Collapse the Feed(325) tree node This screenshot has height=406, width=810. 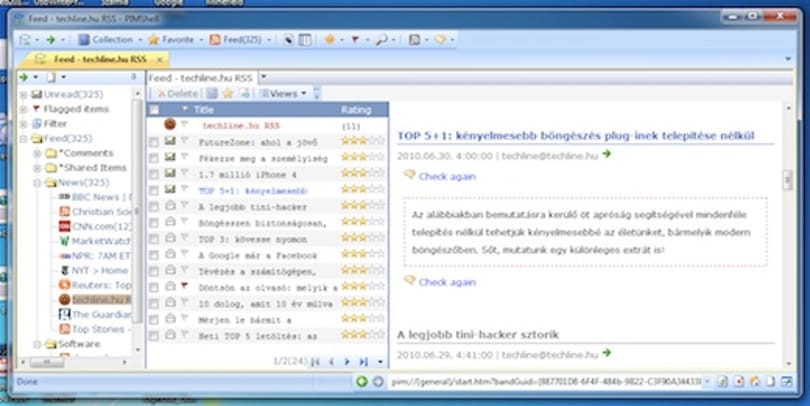[23, 138]
